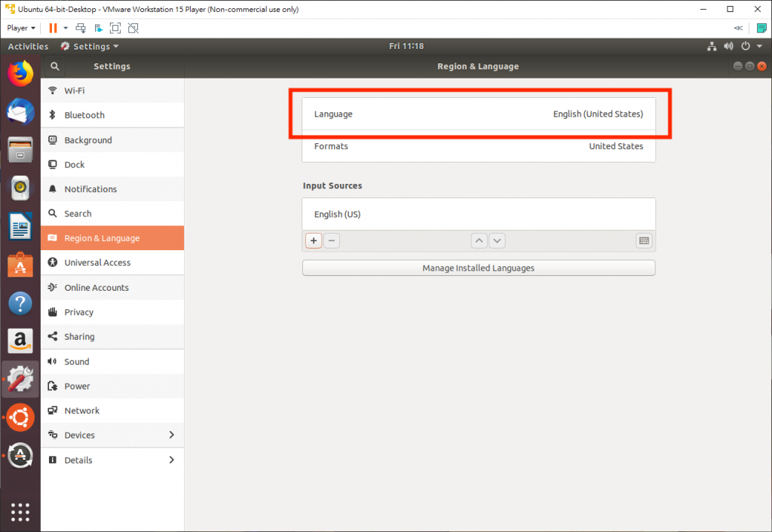Select Power in settings sidebar
The height and width of the screenshot is (532, 772).
[113, 387]
